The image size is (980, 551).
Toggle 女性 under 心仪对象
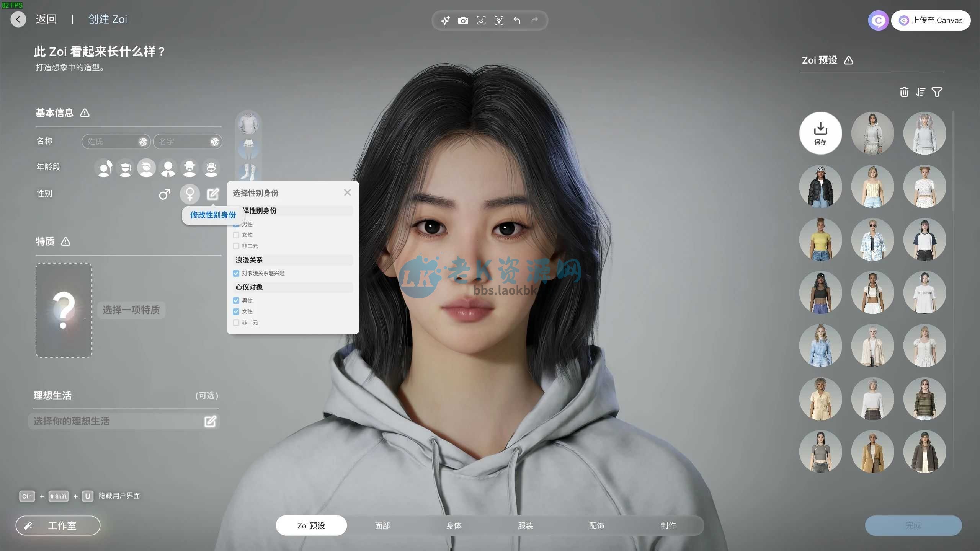(236, 311)
